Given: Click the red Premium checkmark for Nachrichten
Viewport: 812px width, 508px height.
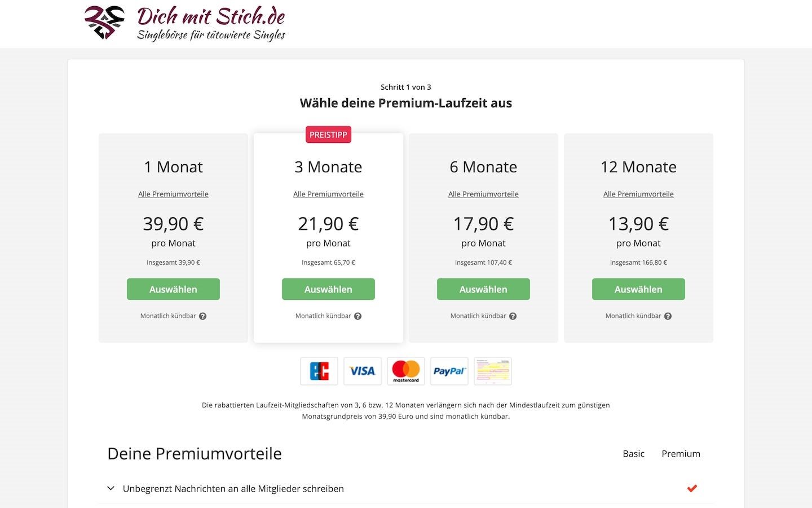Looking at the screenshot, I should (x=692, y=488).
